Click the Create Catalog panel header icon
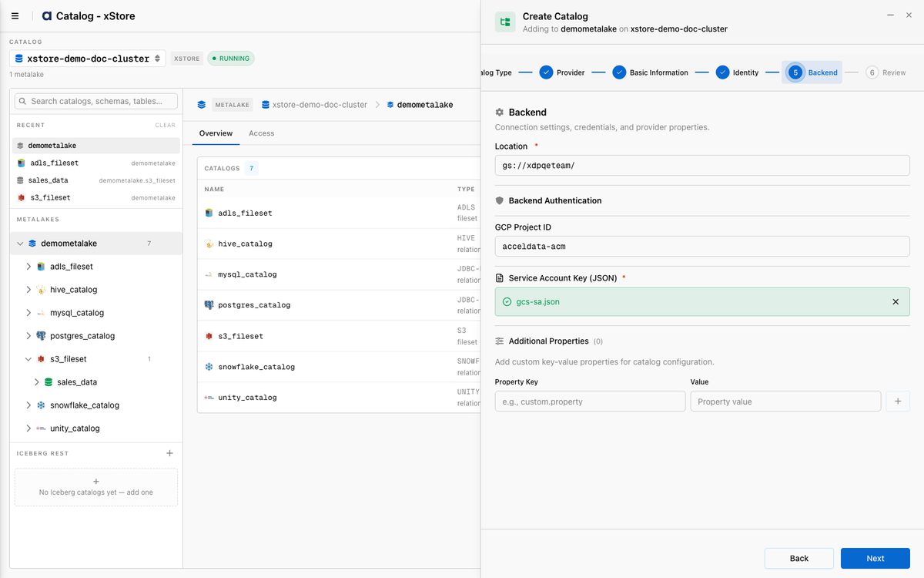 [x=505, y=22]
